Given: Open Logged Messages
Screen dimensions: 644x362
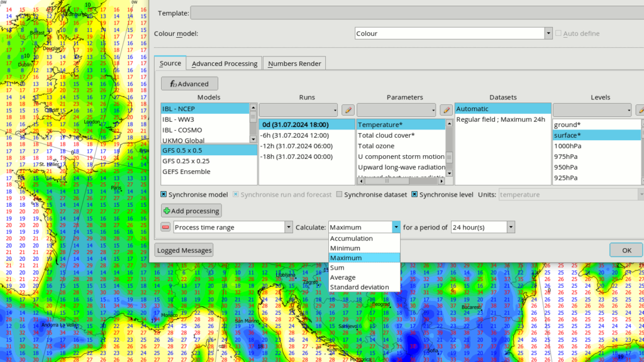Looking at the screenshot, I should click(184, 250).
